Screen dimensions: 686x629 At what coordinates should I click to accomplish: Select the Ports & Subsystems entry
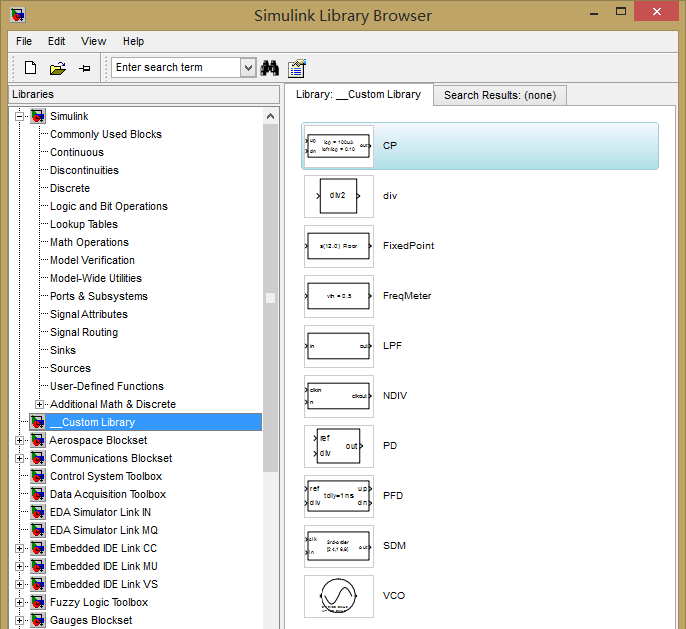click(99, 296)
